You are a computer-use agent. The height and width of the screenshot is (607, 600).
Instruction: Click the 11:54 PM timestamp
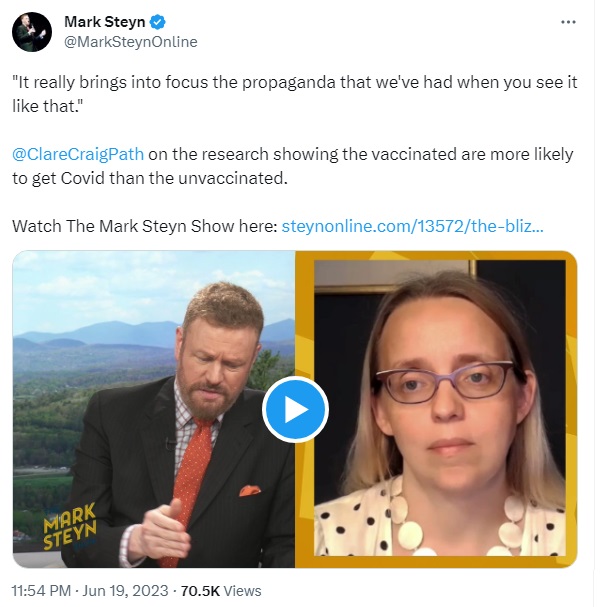(41, 591)
